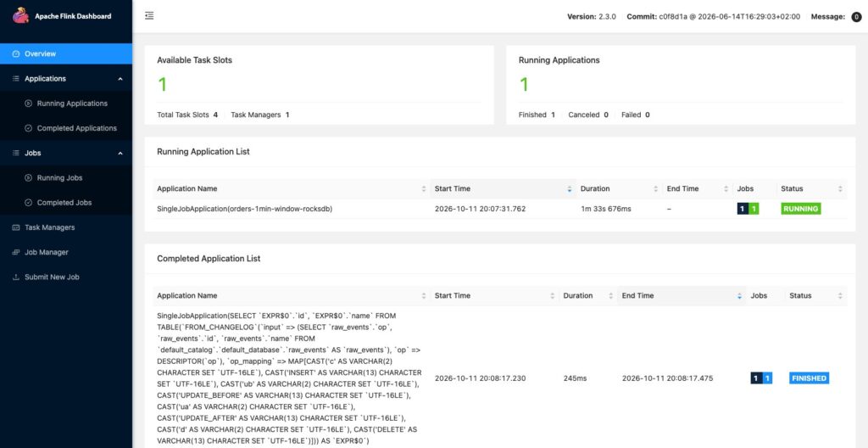Image resolution: width=868 pixels, height=448 pixels.
Task: Click the Job Manager sidebar icon
Action: click(x=15, y=252)
